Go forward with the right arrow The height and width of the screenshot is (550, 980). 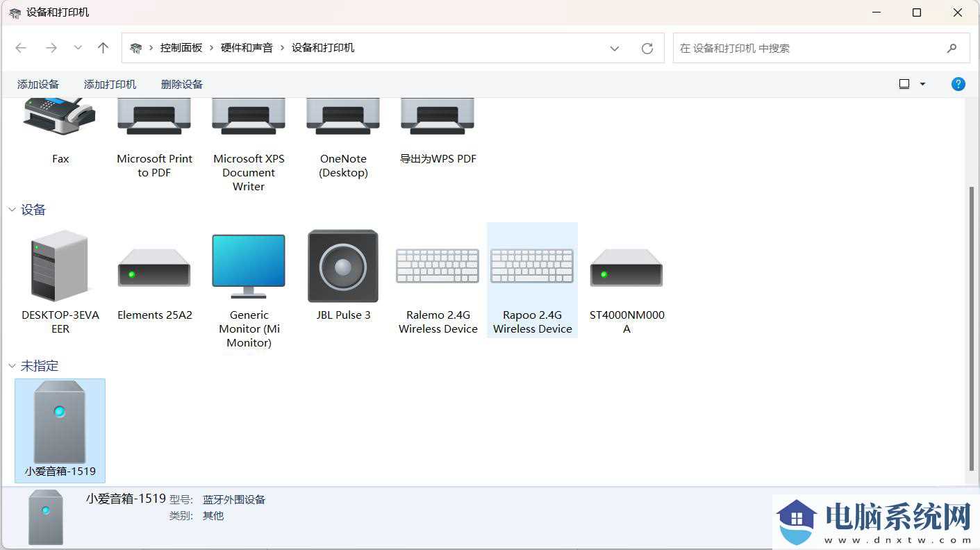[51, 48]
